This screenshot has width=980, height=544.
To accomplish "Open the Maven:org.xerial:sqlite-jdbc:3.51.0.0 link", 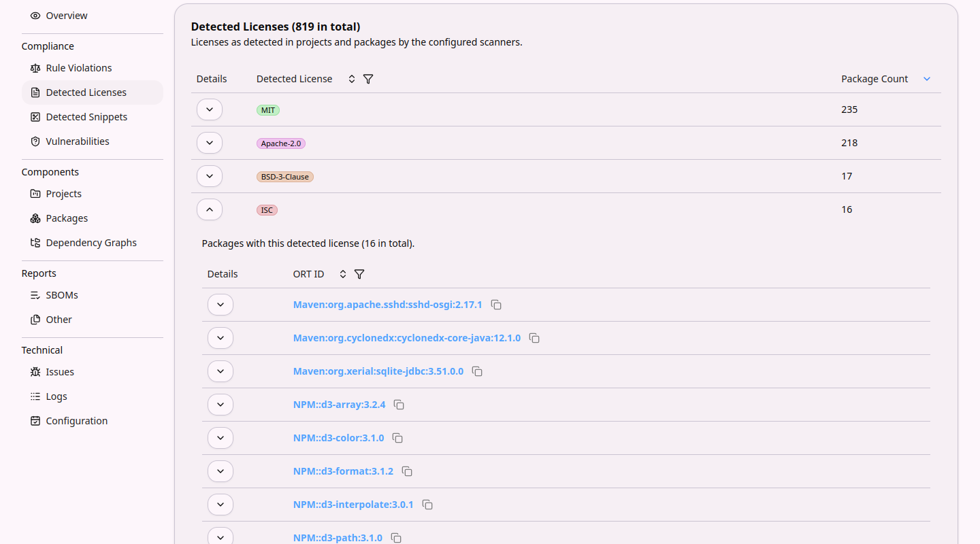I will (378, 371).
